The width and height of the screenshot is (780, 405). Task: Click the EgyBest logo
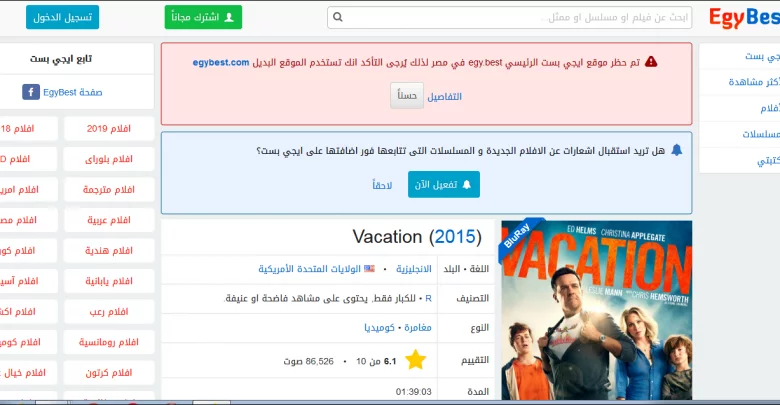[744, 18]
